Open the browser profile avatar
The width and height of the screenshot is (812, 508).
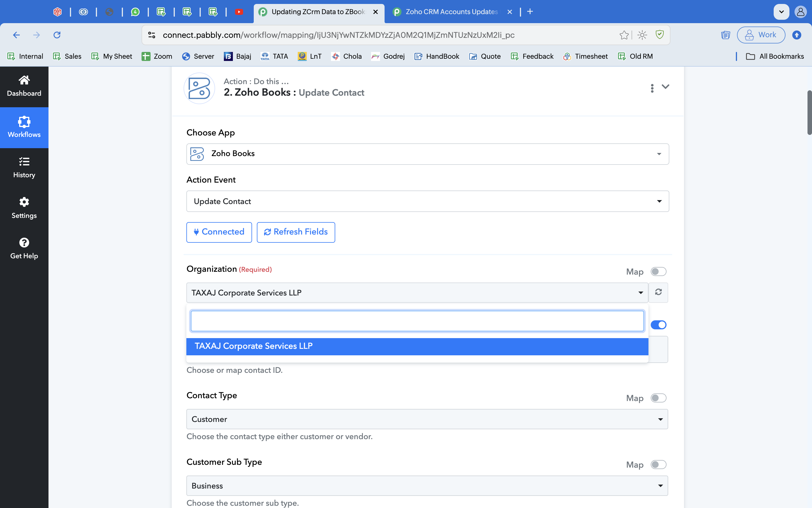[x=801, y=12]
